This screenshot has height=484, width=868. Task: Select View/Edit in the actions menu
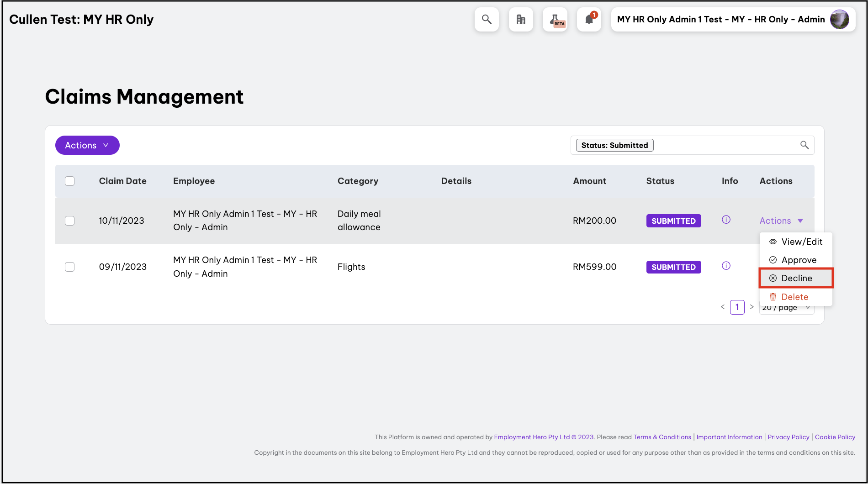[801, 242]
